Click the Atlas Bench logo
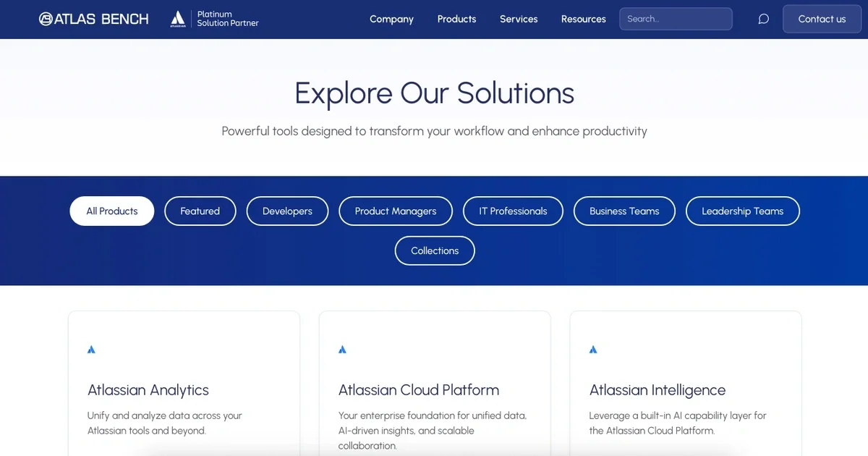Viewport: 868px width, 456px height. coord(94,19)
